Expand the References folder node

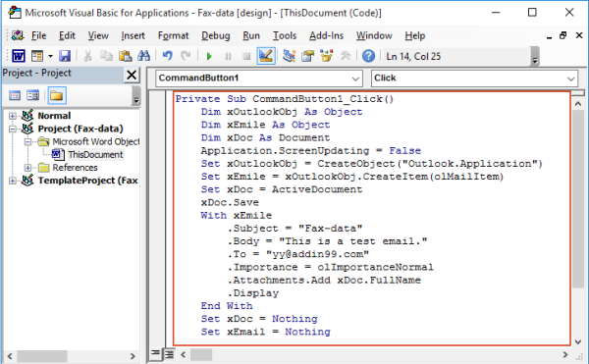27,168
